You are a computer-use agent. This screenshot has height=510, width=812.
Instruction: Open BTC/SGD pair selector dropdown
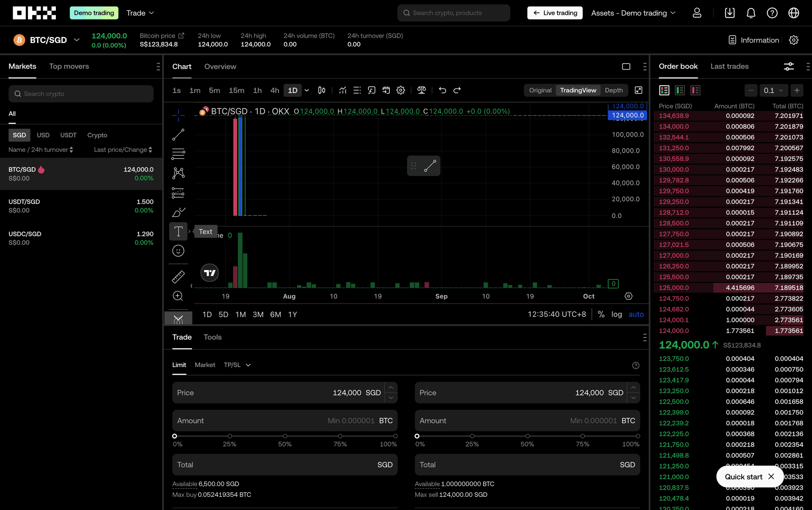click(77, 40)
